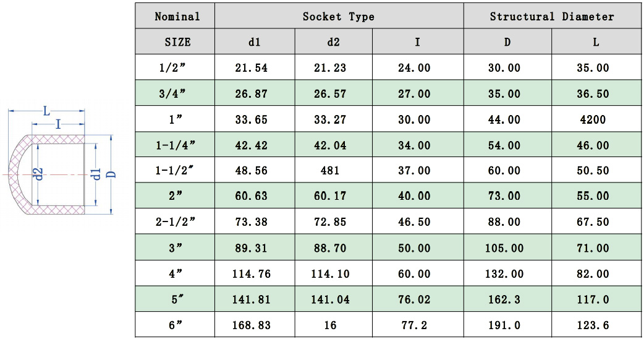Click the L dimension label in diagram
This screenshot has height=339, width=644.
46,111
